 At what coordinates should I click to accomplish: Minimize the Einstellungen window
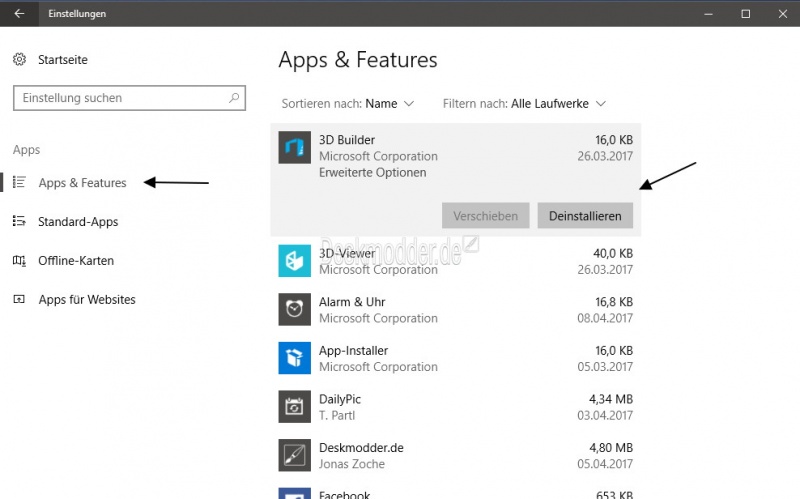pyautogui.click(x=708, y=14)
